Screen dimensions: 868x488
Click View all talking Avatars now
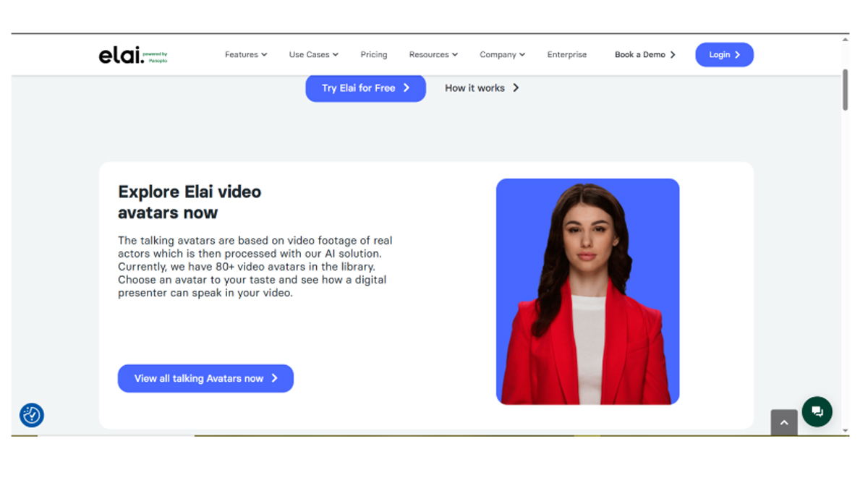[x=205, y=378]
